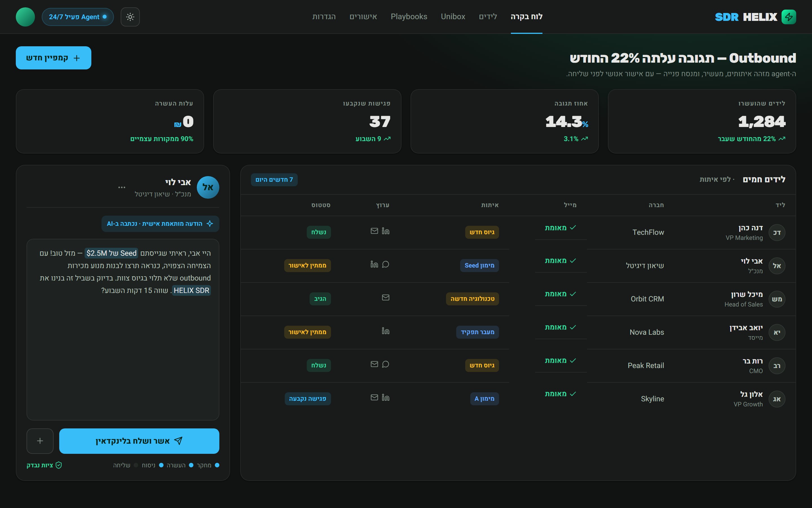Click mail icon in Skyline row
Screen dimensions: 812x508
point(374,398)
